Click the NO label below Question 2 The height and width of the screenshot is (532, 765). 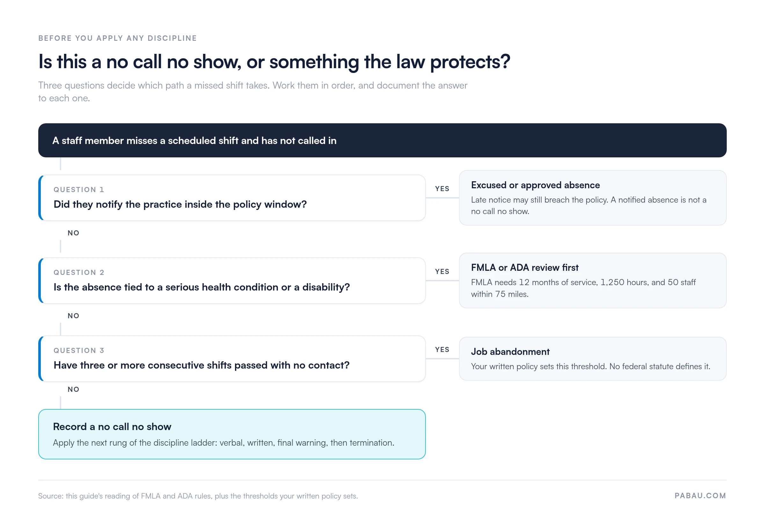(73, 316)
